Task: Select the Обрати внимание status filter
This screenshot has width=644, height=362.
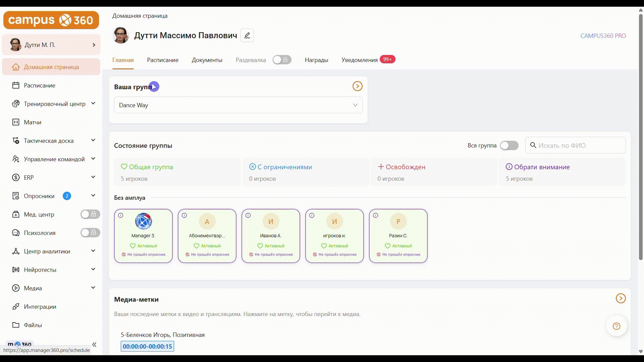Action: coord(541,167)
